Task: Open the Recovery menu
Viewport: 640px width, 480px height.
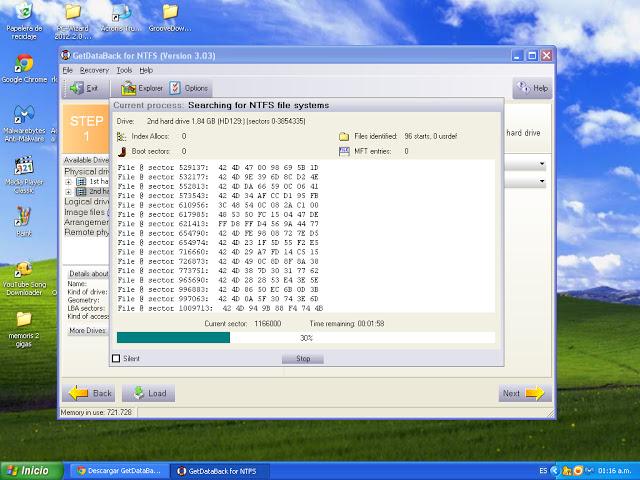Action: 94,71
